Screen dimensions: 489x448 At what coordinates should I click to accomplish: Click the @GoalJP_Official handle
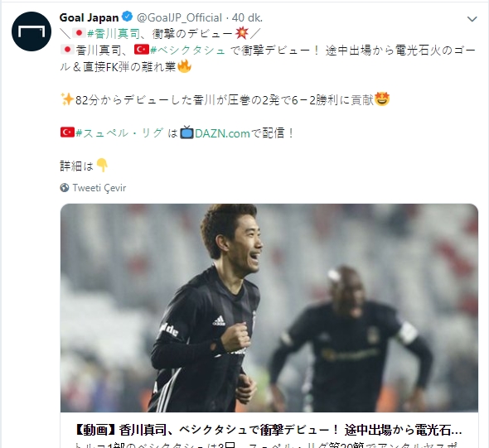tap(179, 17)
